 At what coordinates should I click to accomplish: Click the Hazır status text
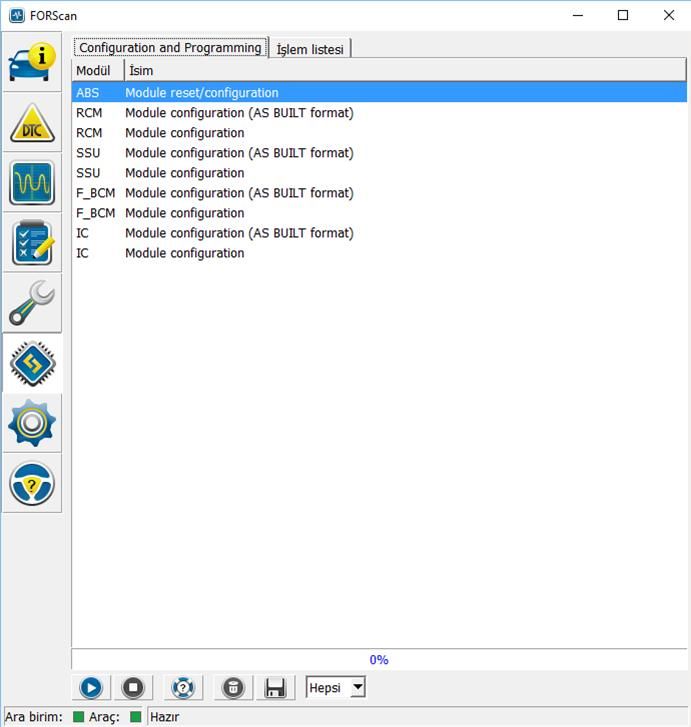coord(165,717)
